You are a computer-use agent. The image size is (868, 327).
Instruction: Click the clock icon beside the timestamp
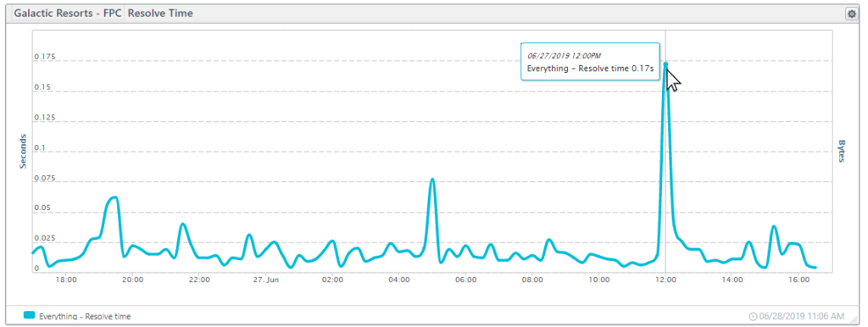click(753, 317)
